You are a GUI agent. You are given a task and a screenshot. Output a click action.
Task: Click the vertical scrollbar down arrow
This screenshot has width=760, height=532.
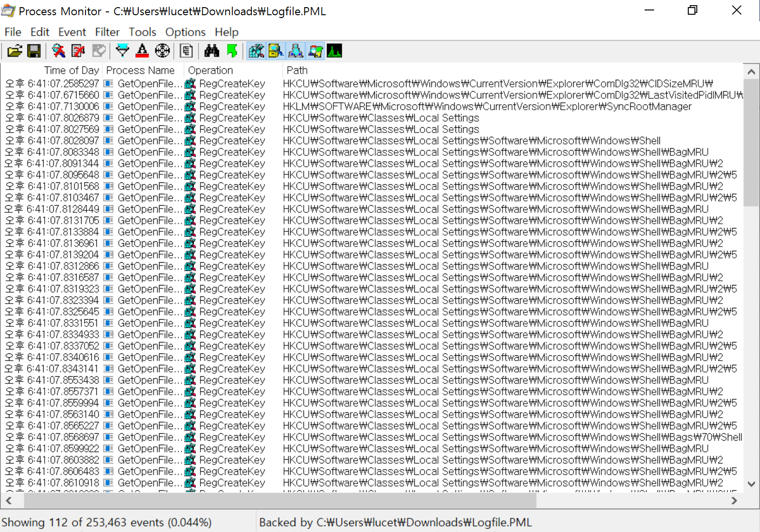pyautogui.click(x=751, y=484)
